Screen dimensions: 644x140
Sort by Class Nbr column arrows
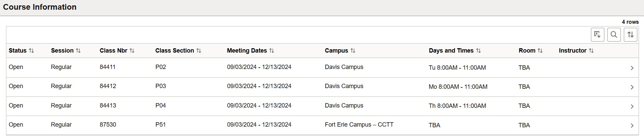[132, 51]
